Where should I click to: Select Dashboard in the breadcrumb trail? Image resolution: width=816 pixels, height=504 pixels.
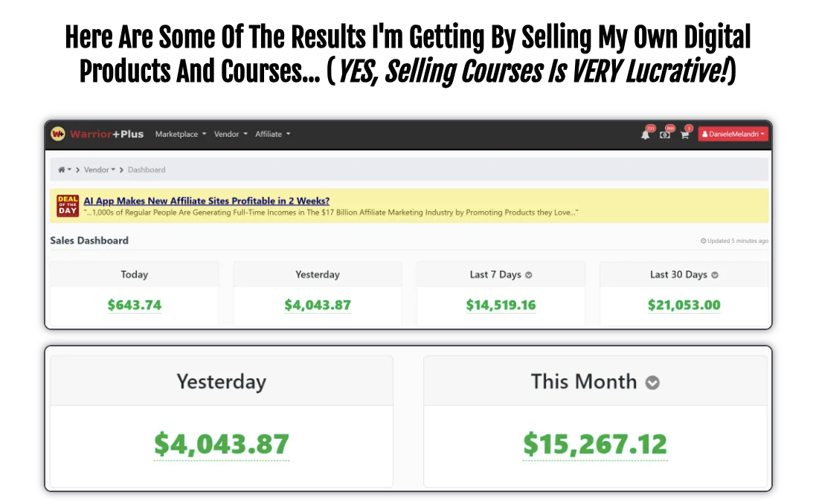pyautogui.click(x=147, y=169)
